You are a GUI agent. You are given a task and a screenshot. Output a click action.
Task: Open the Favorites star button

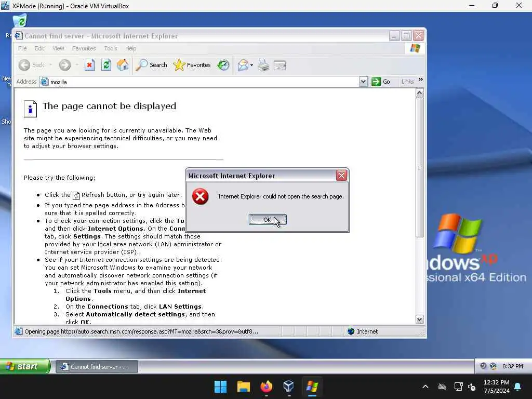tap(192, 65)
